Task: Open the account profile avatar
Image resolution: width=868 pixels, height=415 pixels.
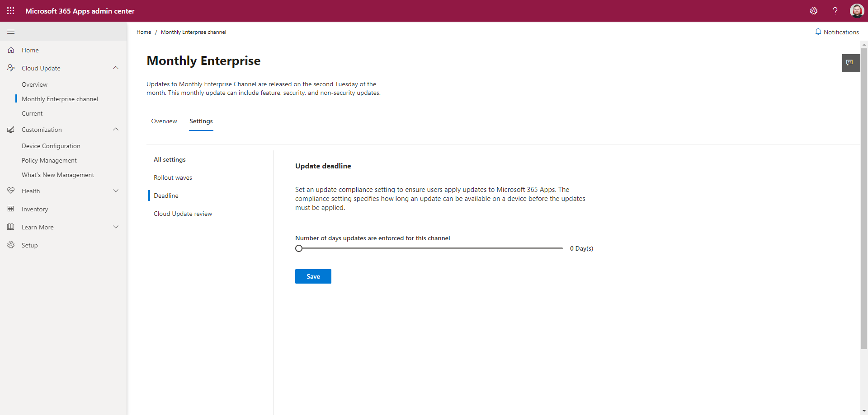Action: point(858,10)
